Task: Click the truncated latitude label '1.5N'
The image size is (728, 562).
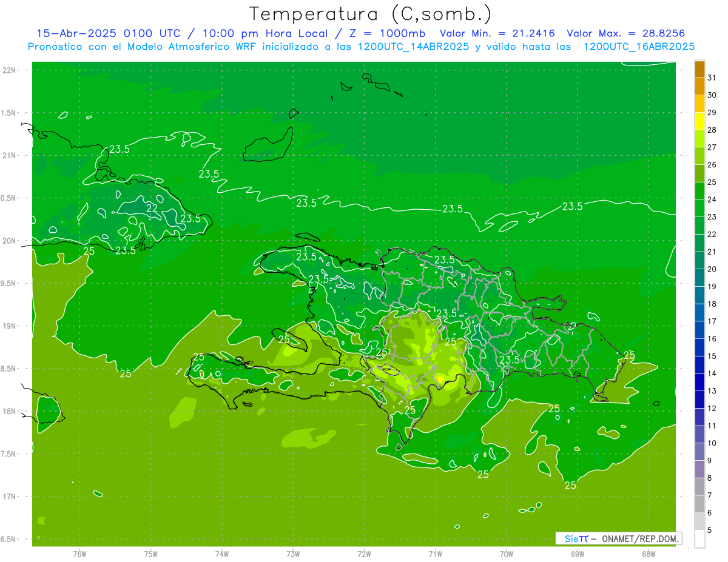Action: [8, 113]
